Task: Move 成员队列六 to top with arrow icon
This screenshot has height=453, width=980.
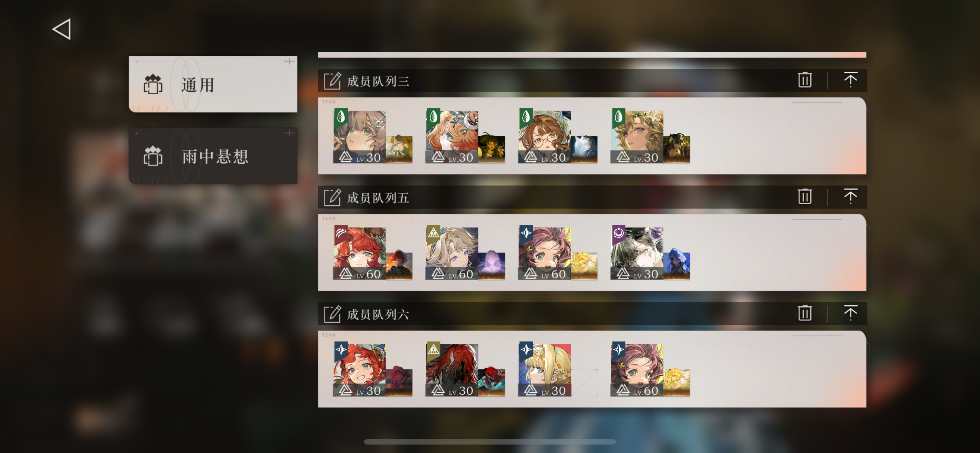Action: coord(850,313)
